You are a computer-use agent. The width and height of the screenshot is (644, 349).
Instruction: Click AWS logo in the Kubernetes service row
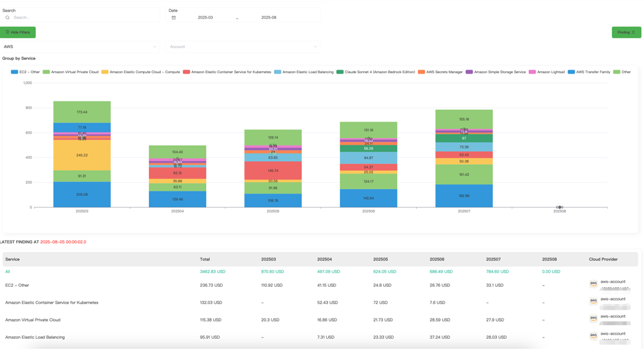click(593, 302)
